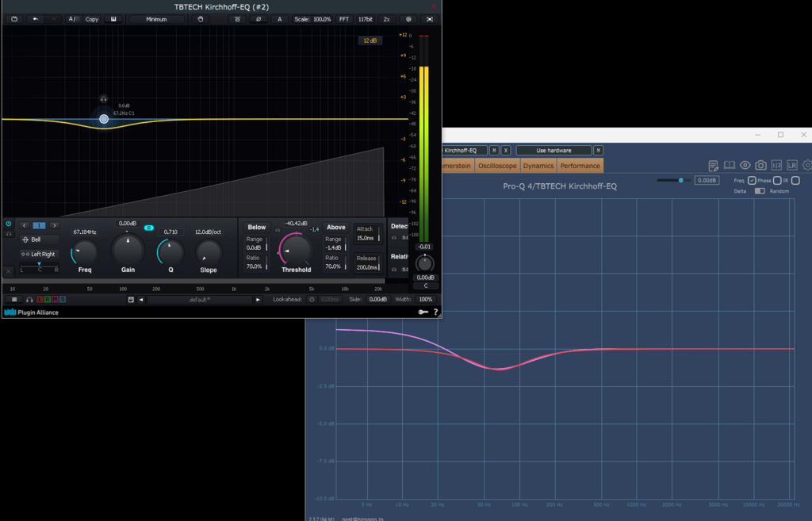This screenshot has width=812, height=521.
Task: Click the key license icon
Action: coord(423,312)
